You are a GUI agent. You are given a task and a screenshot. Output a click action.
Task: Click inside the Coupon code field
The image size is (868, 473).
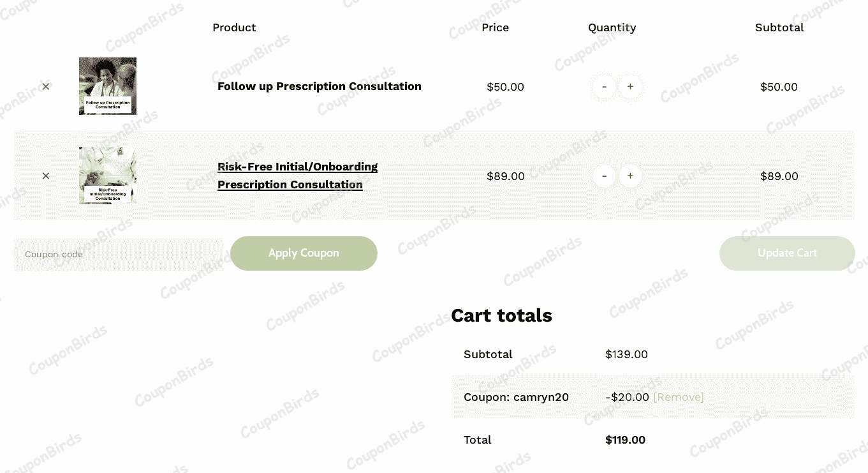pos(118,253)
